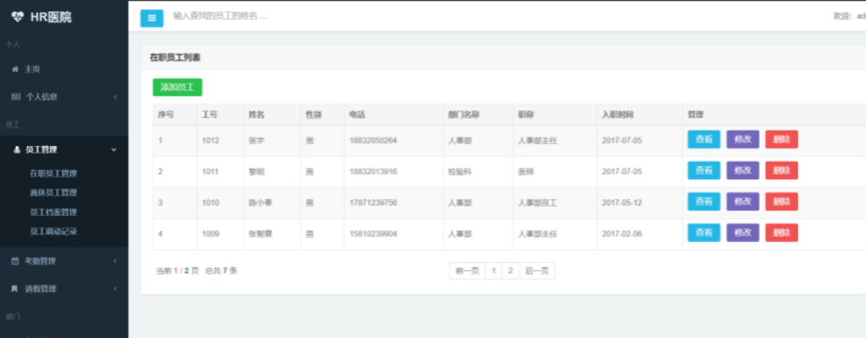Viewport: 868px width, 338px height.
Task: Go to the 后一页 pagination link
Action: (x=537, y=270)
